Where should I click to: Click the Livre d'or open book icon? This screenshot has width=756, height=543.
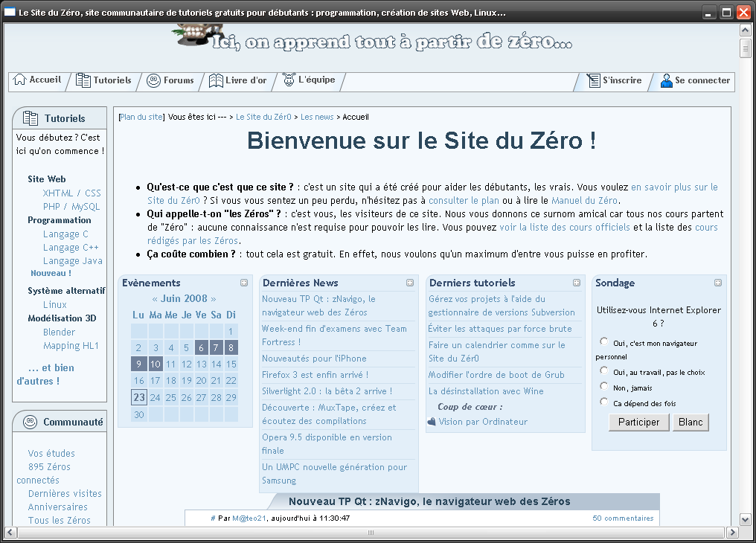216,80
